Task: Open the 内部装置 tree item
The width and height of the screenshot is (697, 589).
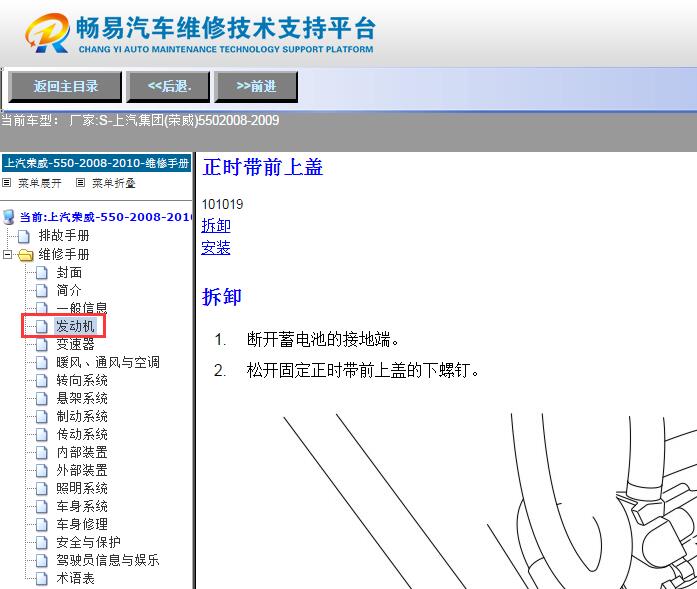Action: (82, 452)
